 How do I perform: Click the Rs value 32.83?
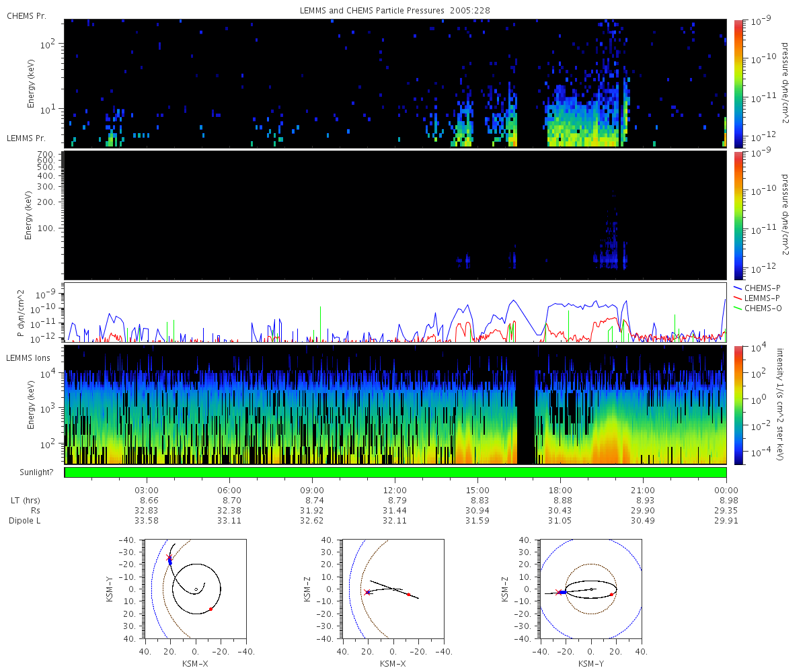click(x=147, y=511)
